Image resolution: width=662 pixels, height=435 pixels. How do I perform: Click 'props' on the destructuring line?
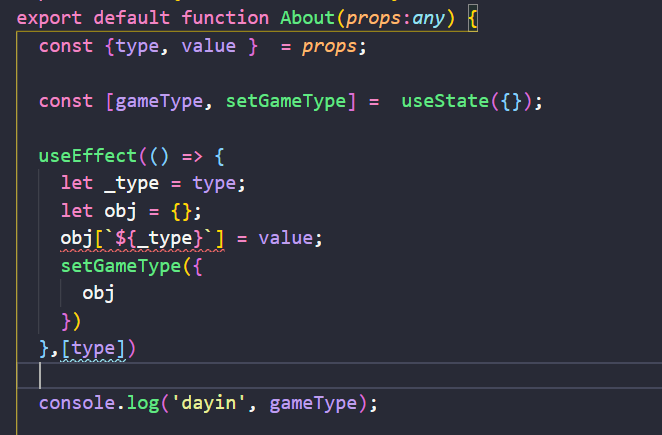(x=329, y=47)
